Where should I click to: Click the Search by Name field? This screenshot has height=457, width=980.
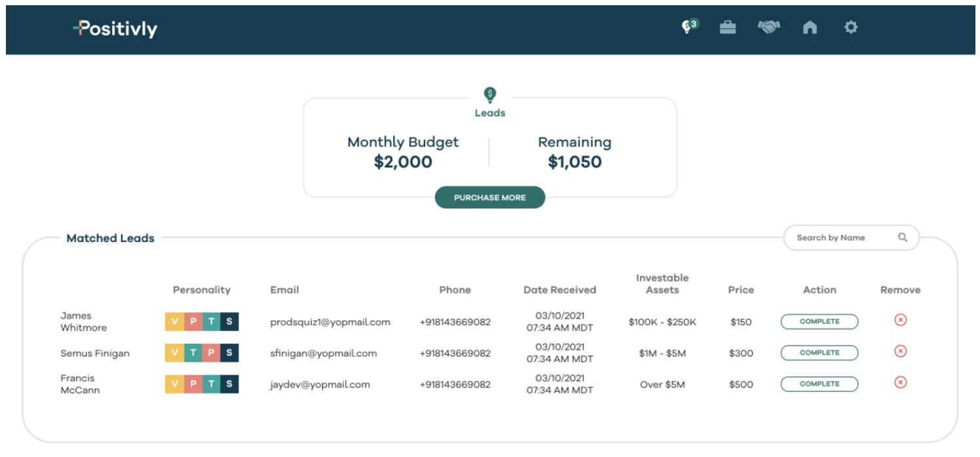[x=852, y=238]
